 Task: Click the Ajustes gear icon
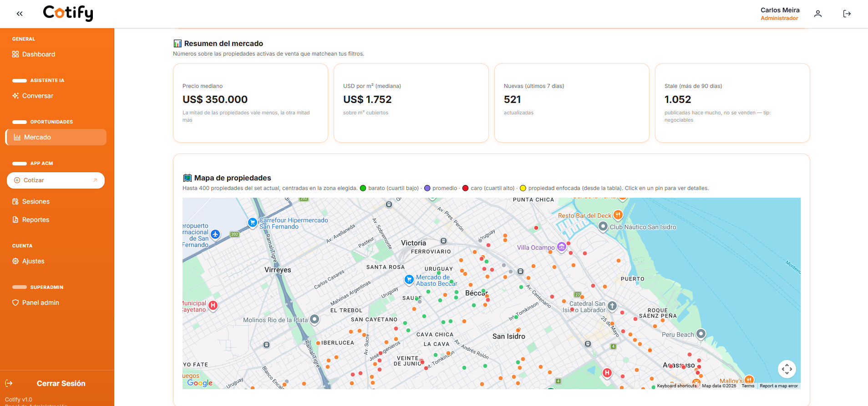point(15,261)
